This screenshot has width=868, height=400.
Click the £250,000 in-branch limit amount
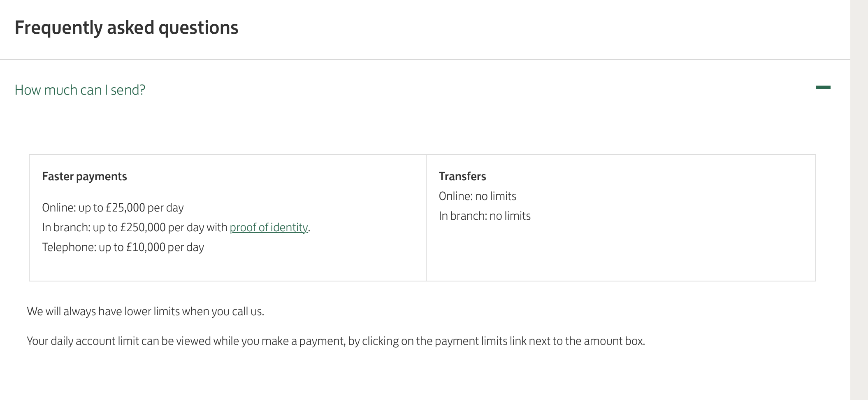tap(143, 227)
